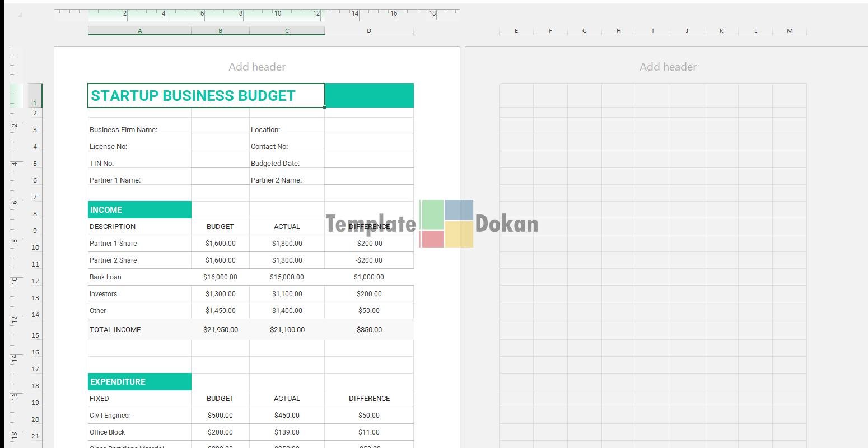
Task: Select the column A header
Action: pos(139,31)
